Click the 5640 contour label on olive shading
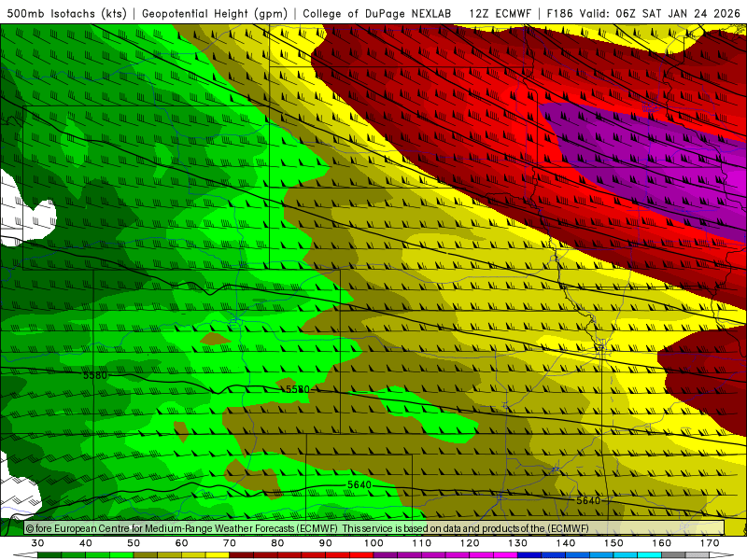This screenshot has width=747, height=560. click(x=588, y=500)
